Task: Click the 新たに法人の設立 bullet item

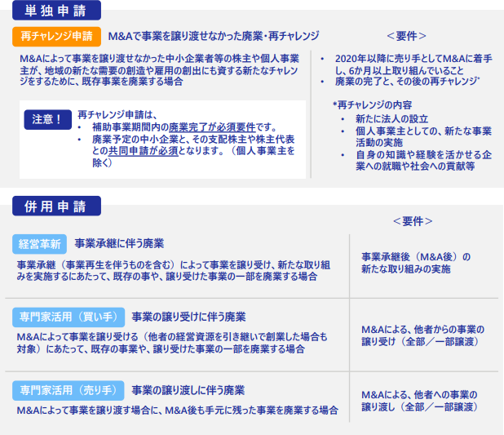Action: 391,119
